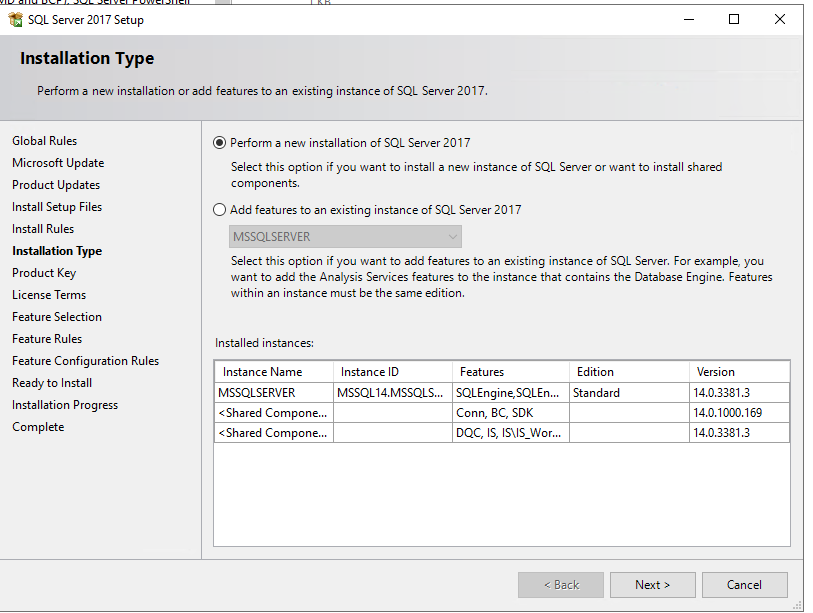
Task: Select the first Shared Components row
Action: pos(273,412)
